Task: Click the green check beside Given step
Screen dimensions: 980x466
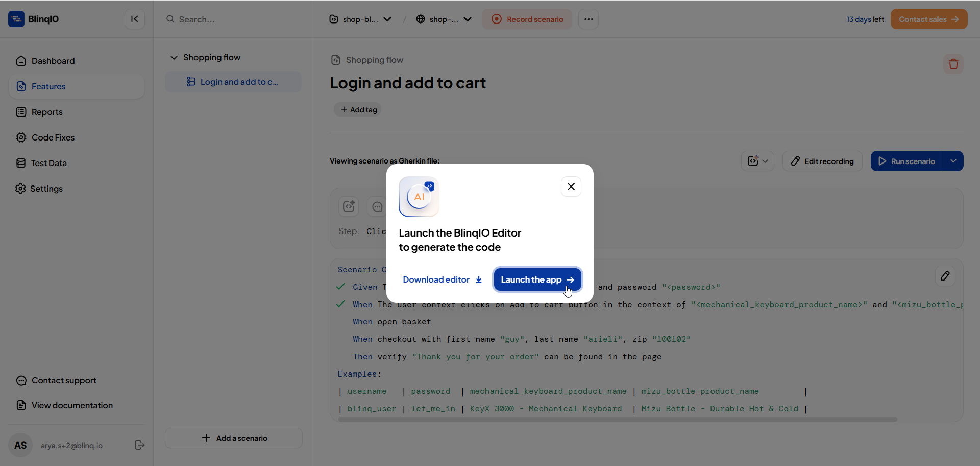Action: click(341, 287)
